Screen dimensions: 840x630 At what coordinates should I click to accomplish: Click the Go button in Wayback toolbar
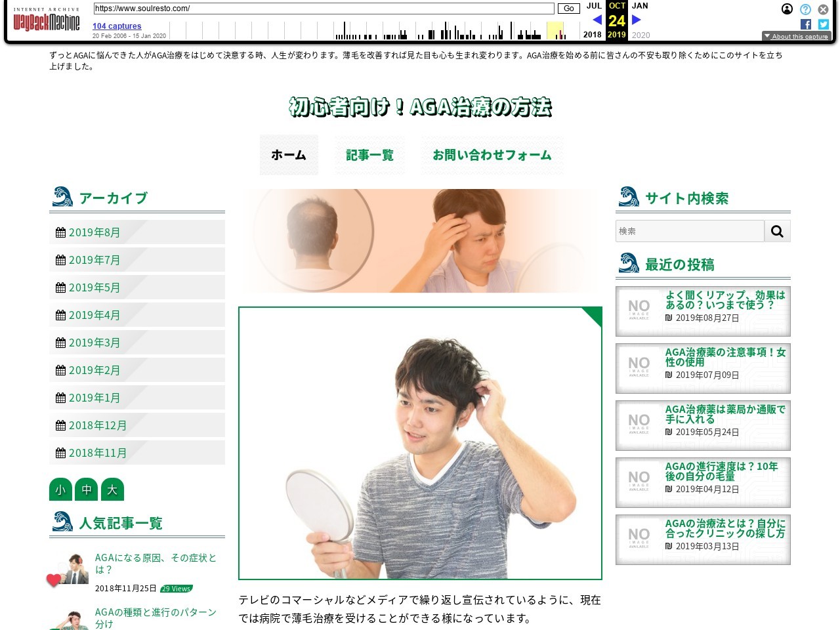pyautogui.click(x=568, y=9)
